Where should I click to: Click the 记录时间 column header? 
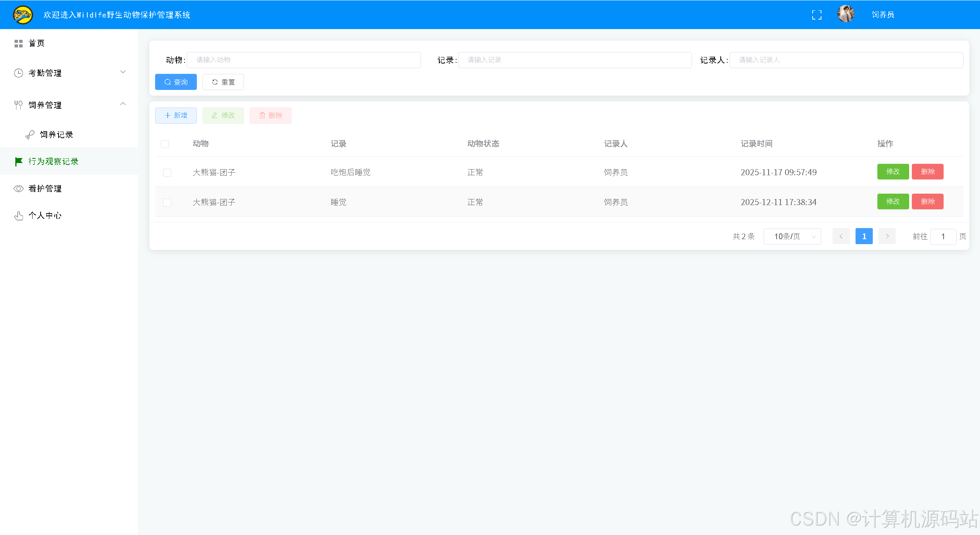point(757,144)
